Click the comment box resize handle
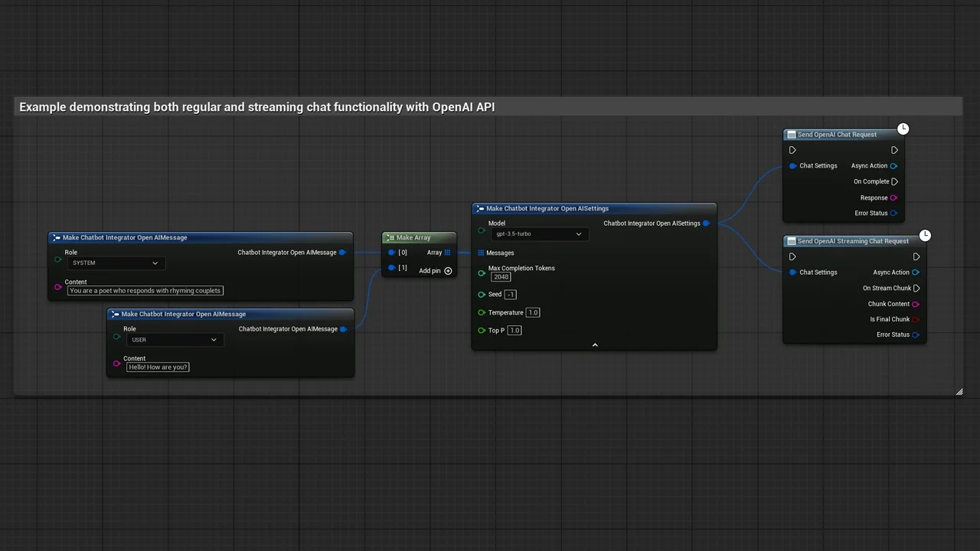This screenshot has width=980, height=551. [x=959, y=392]
